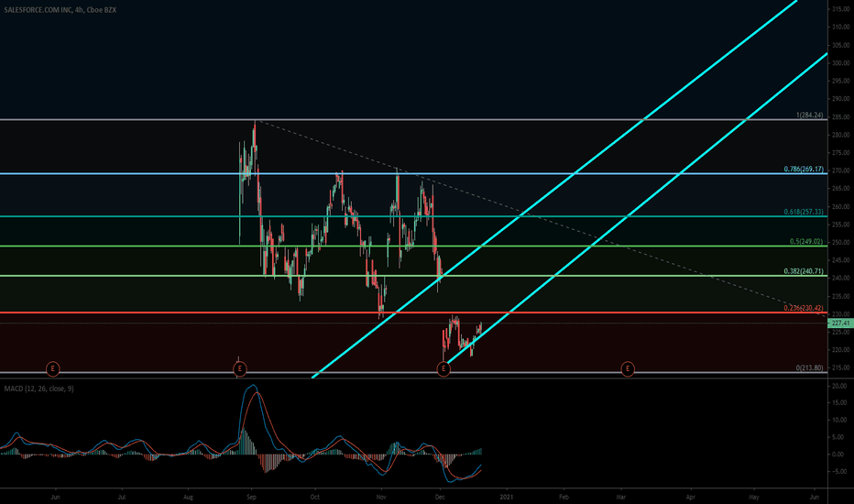Image resolution: width=854 pixels, height=504 pixels.
Task: Click the Jul date on time axis
Action: point(122,497)
